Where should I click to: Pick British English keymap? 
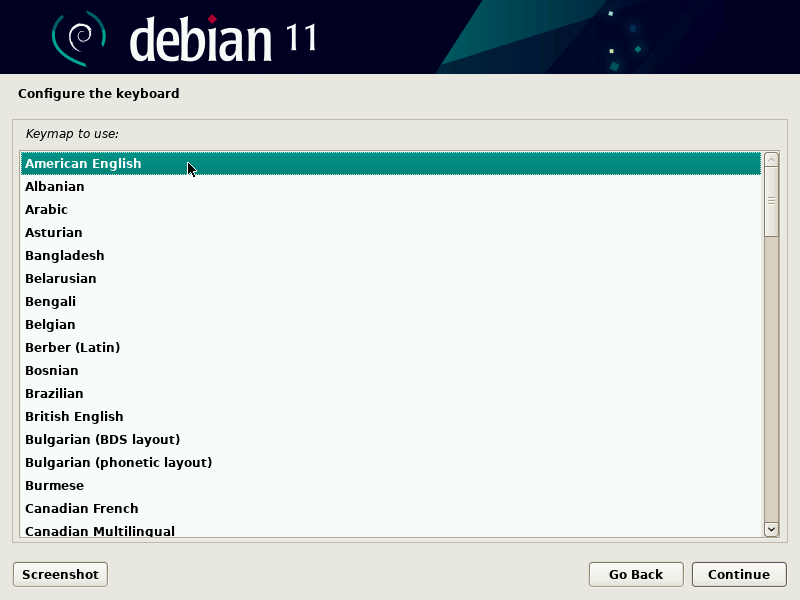tap(74, 416)
